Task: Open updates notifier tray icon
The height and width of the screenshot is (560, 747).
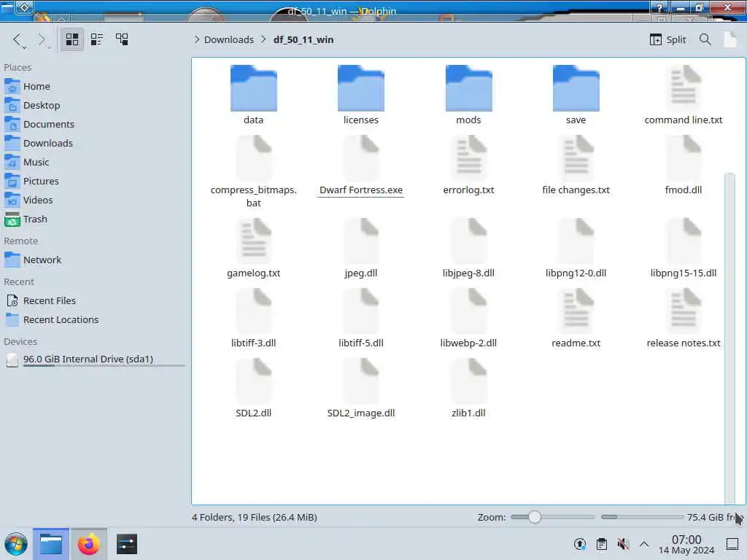Action: tap(580, 544)
